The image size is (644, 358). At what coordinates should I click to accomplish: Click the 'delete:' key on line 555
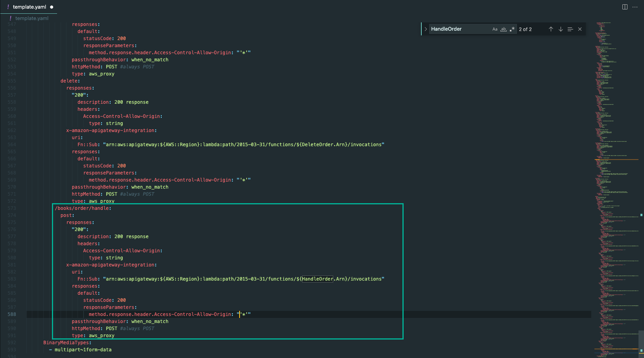click(70, 81)
